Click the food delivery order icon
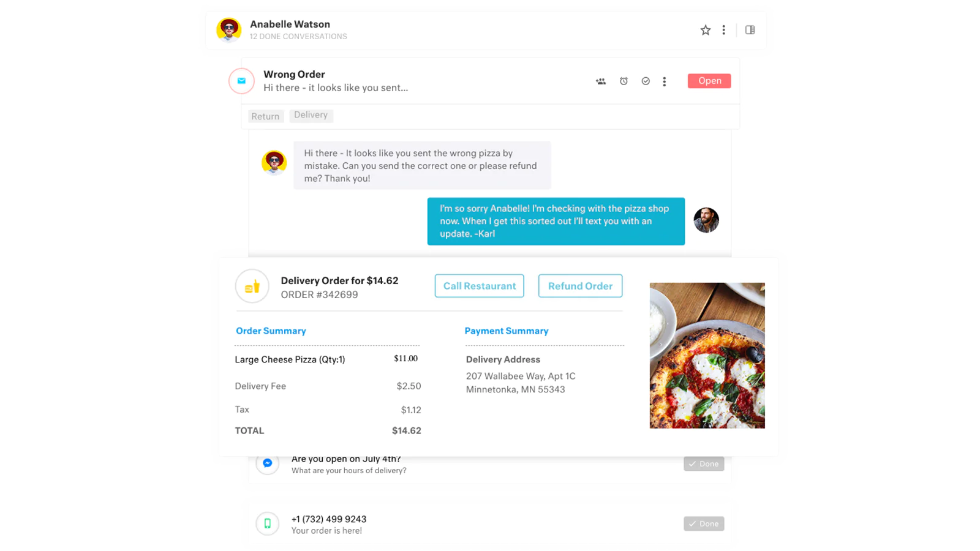Image resolution: width=980 pixels, height=551 pixels. coord(252,286)
